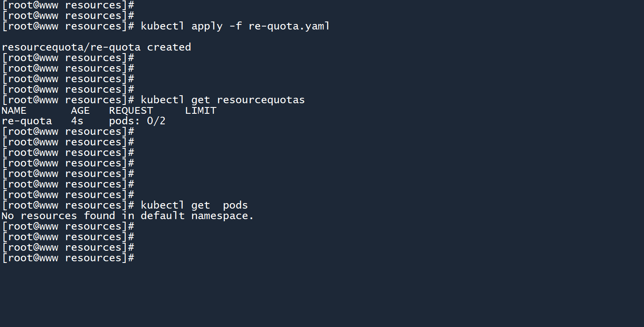Click the LIMIT column header
Image resolution: width=644 pixels, height=327 pixels.
(x=200, y=110)
